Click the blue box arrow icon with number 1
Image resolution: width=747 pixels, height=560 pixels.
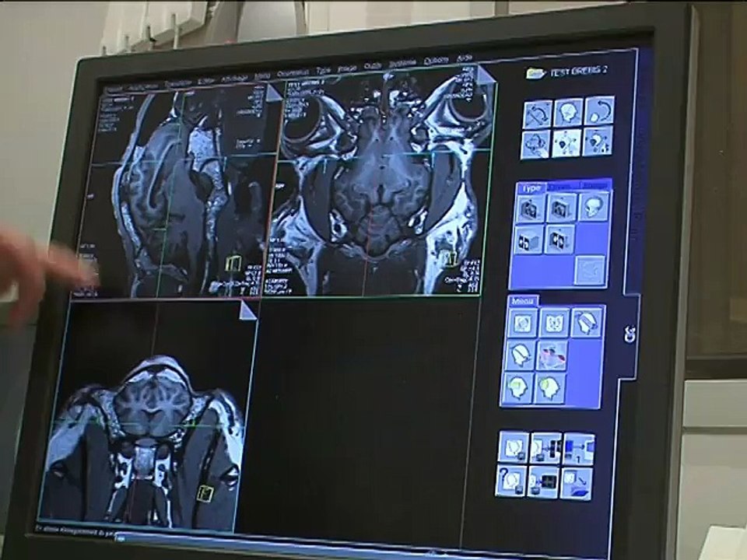click(x=578, y=450)
